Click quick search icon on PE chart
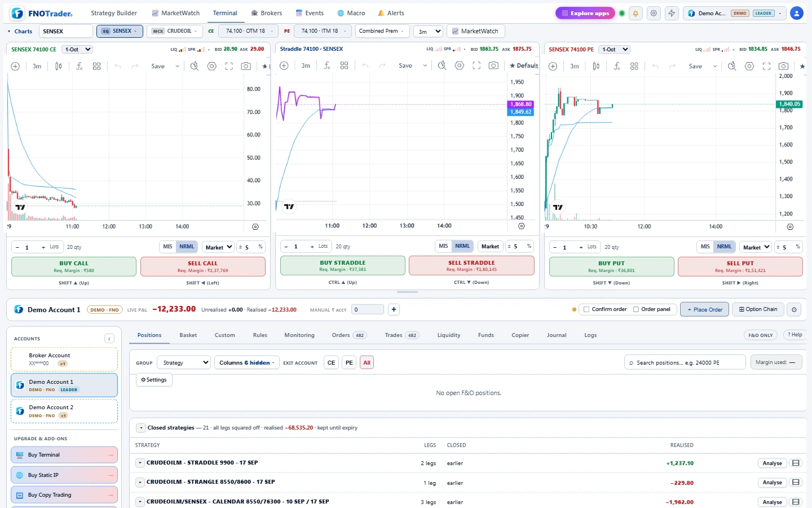This screenshot has height=508, width=812. pos(732,66)
